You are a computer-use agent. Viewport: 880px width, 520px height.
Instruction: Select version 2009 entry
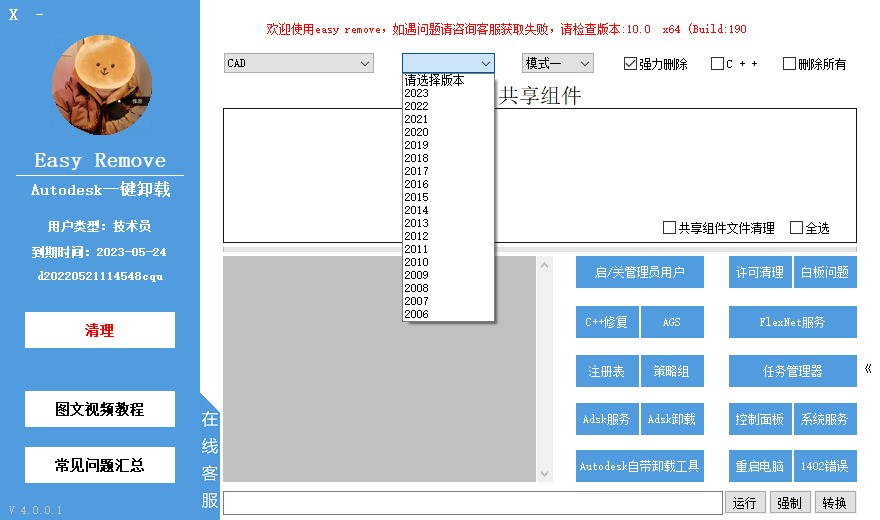(x=448, y=275)
